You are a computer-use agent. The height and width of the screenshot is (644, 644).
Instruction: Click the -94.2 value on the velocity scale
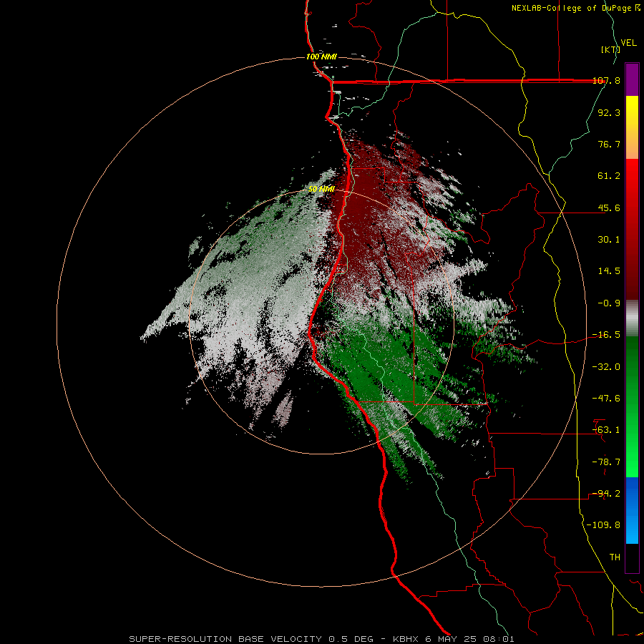[606, 493]
